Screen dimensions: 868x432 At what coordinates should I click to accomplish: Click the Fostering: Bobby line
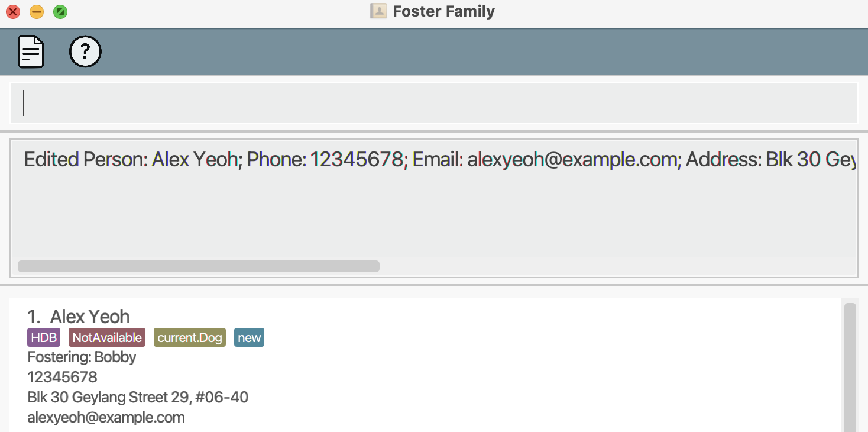click(82, 357)
